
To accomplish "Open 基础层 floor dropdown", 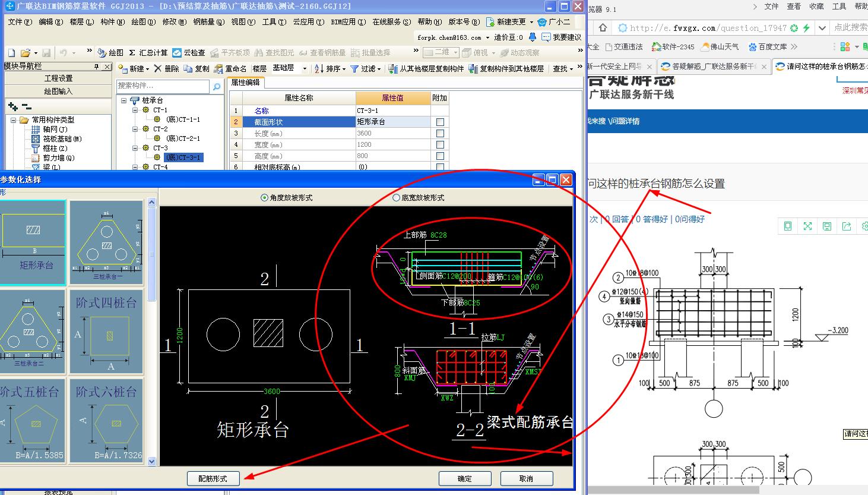I will (305, 69).
